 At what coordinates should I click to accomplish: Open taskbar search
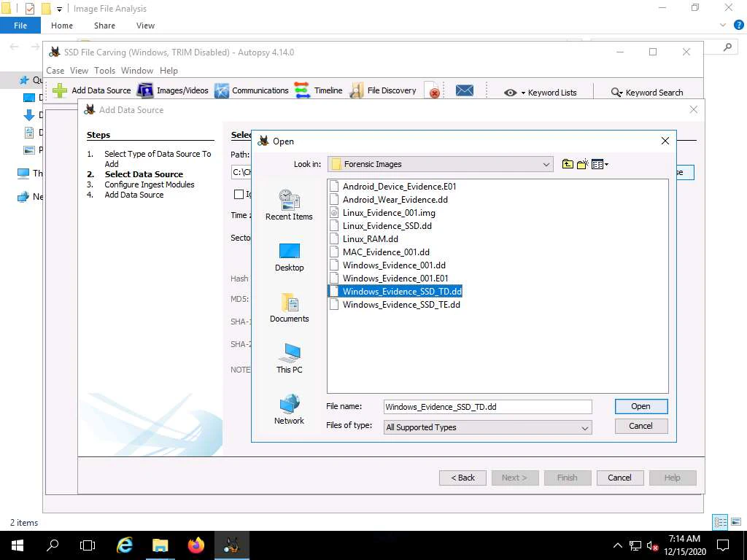(x=53, y=545)
